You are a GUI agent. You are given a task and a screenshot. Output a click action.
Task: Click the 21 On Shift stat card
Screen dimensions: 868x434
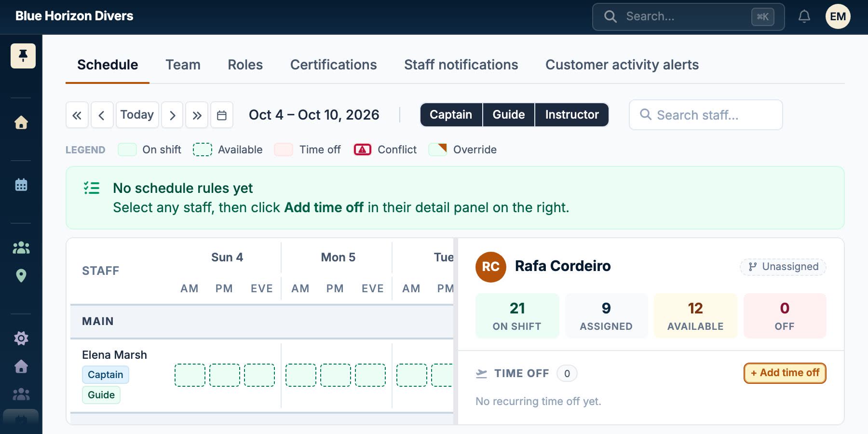pos(517,316)
